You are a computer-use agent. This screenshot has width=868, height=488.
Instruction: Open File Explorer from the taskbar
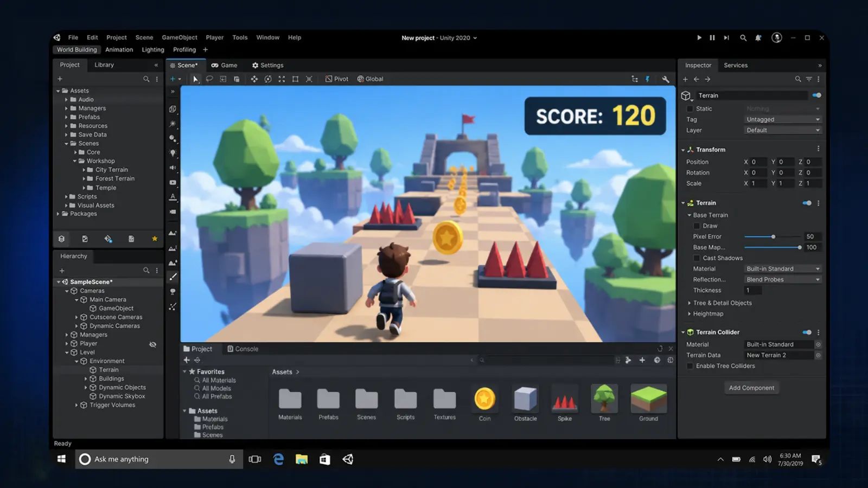(302, 459)
